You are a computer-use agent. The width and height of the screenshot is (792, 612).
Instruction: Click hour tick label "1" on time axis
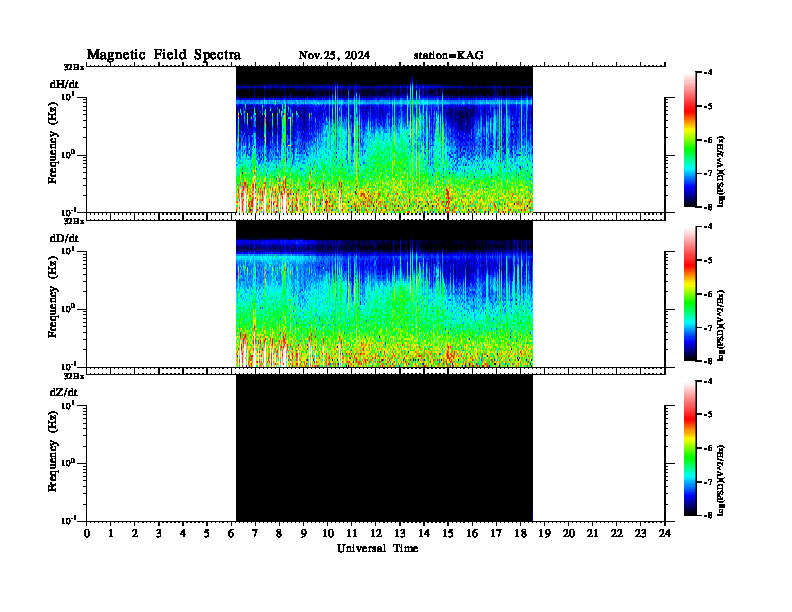coord(111,534)
